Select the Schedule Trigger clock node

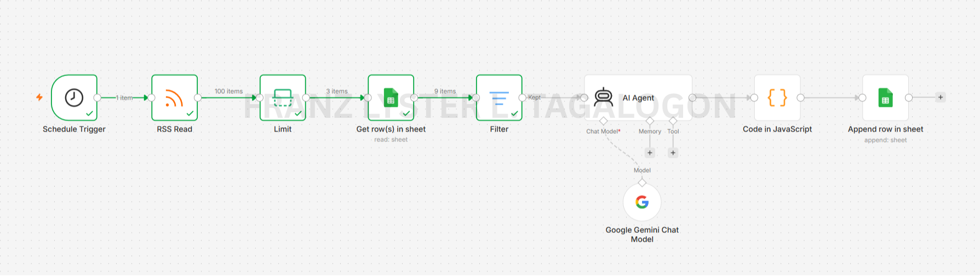[x=74, y=98]
